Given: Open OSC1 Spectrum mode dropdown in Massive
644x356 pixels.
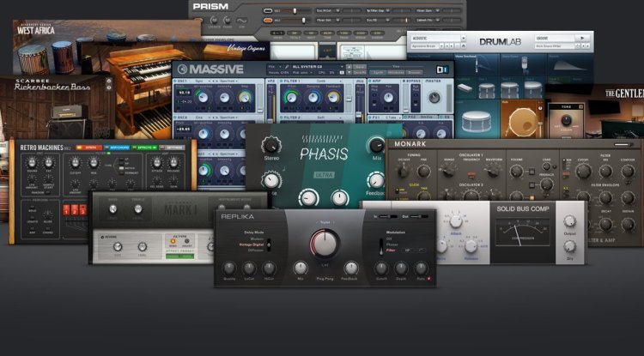Looking at the screenshot, I should point(228,81).
